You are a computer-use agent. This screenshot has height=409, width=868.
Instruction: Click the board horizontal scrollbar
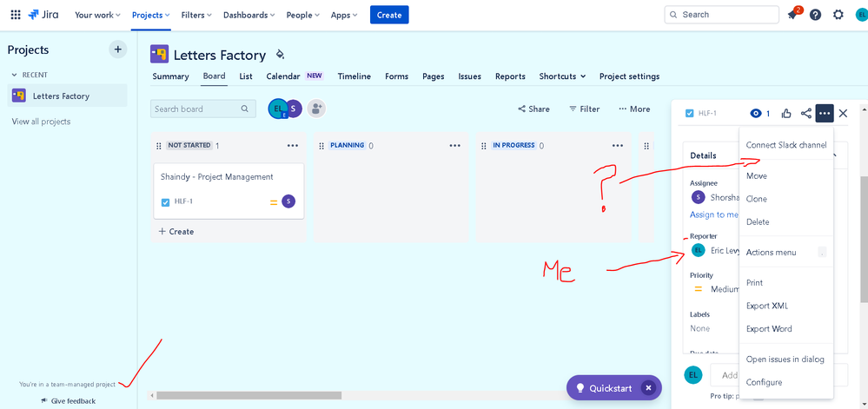click(x=249, y=395)
